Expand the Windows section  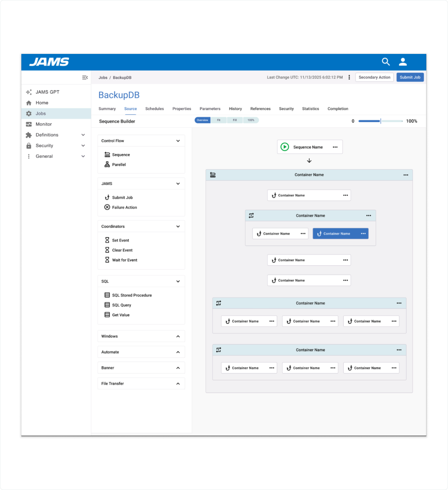point(178,336)
